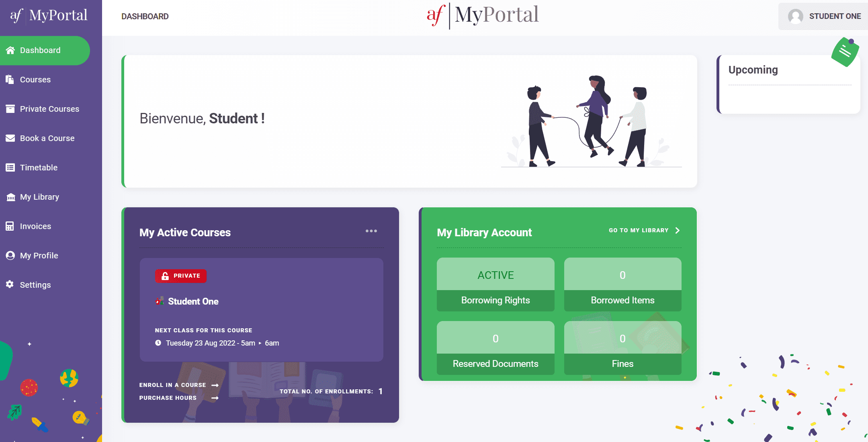868x442 pixels.
Task: Open the Fines tile
Action: pyautogui.click(x=622, y=348)
